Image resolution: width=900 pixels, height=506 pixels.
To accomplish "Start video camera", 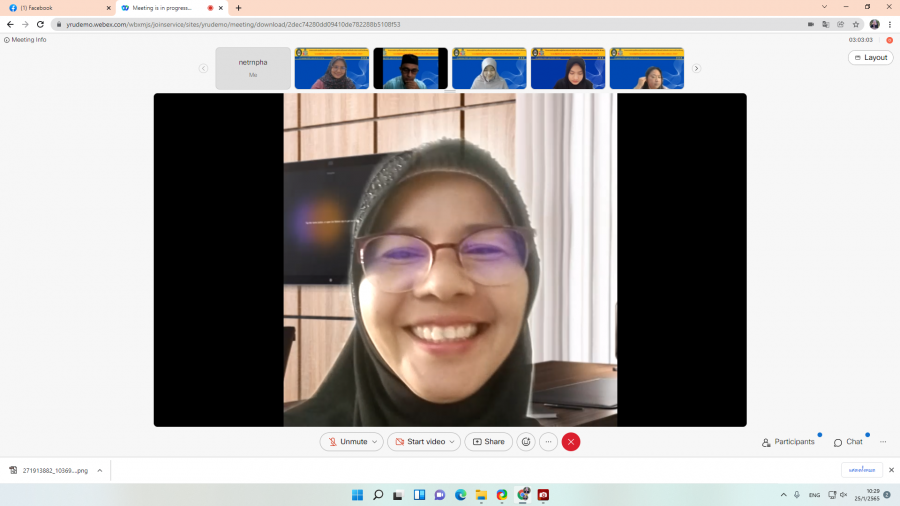I will [x=419, y=442].
